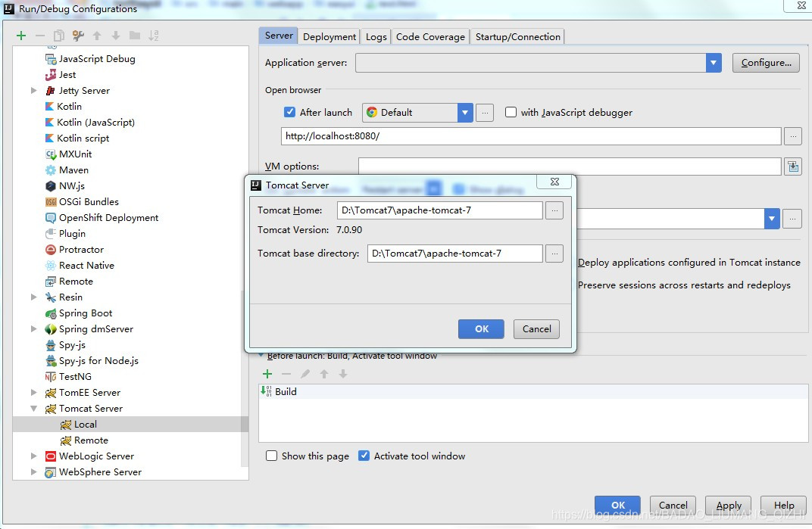The image size is (812, 529).
Task: Click OK in Run/Debug Configurations
Action: pos(617,506)
